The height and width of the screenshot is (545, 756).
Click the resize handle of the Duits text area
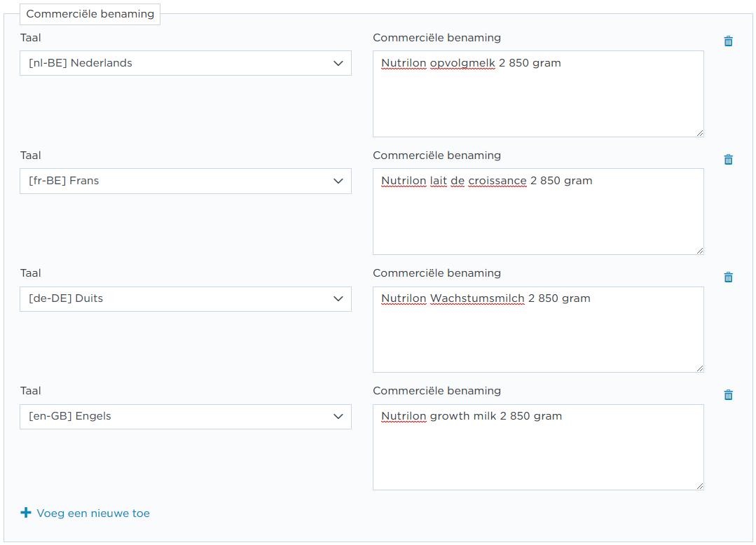pos(699,368)
